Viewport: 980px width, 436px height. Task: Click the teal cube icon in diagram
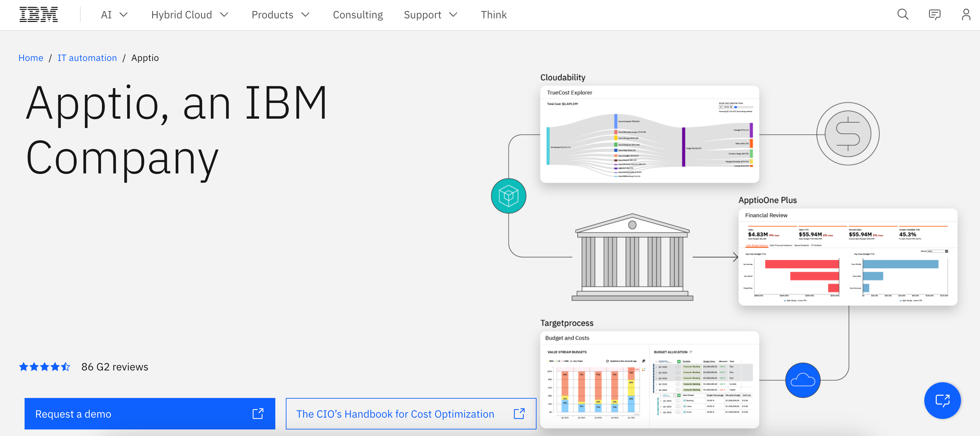pos(508,196)
